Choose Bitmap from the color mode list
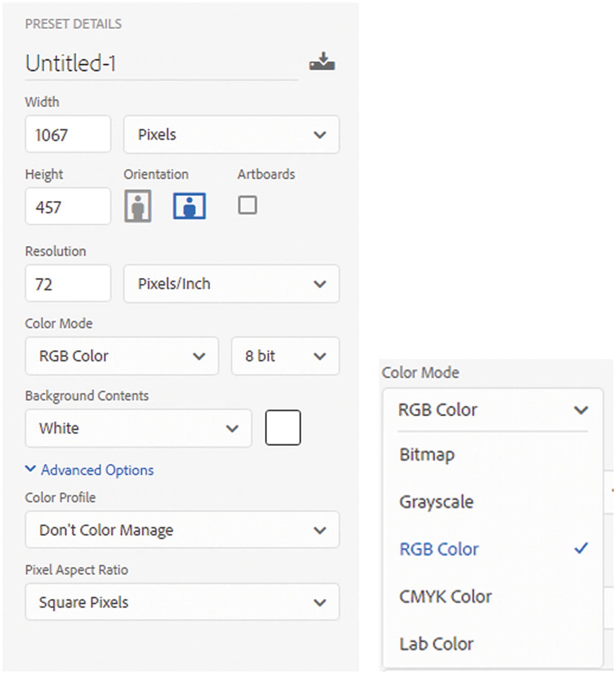Image resolution: width=616 pixels, height=674 pixels. pos(427,455)
